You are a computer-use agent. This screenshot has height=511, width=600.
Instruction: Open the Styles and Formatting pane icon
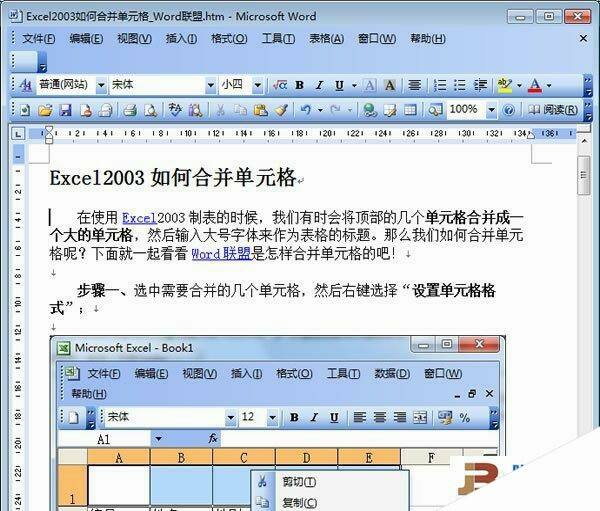[x=25, y=85]
